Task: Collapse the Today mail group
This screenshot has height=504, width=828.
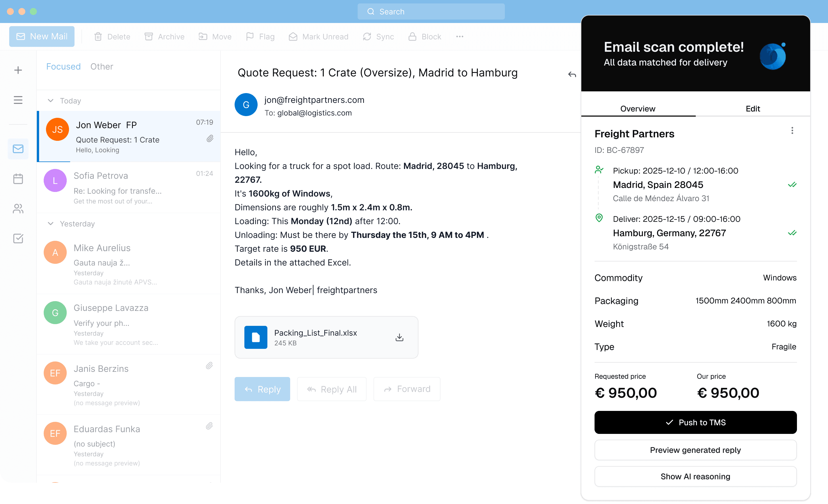Action: (x=51, y=101)
